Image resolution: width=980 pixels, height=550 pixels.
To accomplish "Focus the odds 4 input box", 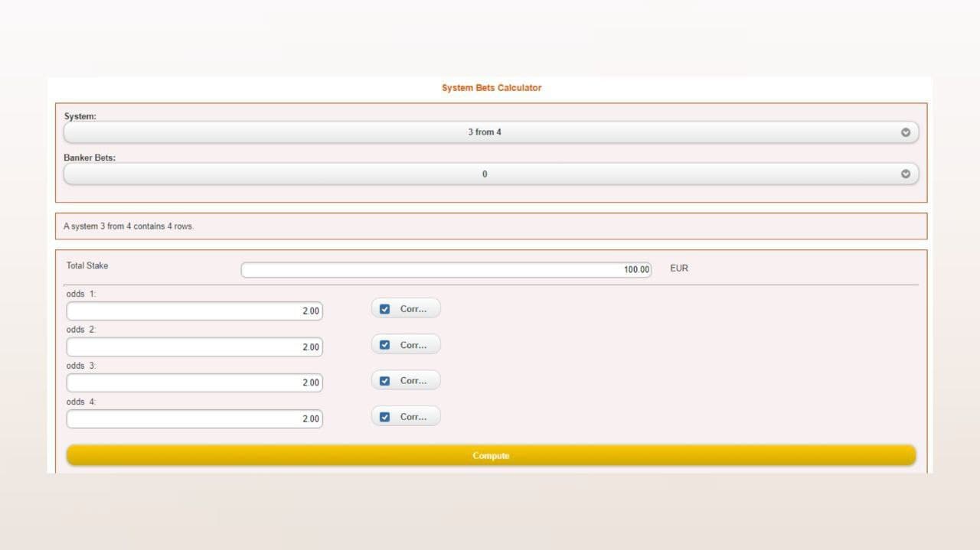I will (194, 418).
